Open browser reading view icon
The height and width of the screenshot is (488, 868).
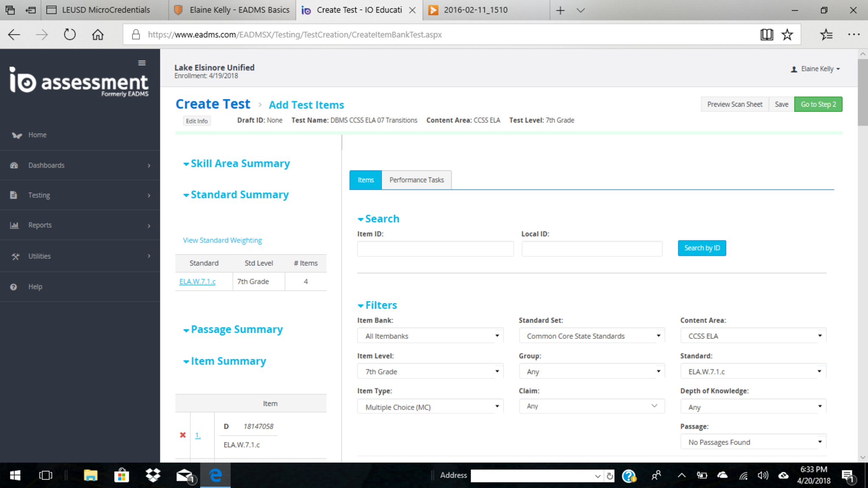click(x=766, y=35)
